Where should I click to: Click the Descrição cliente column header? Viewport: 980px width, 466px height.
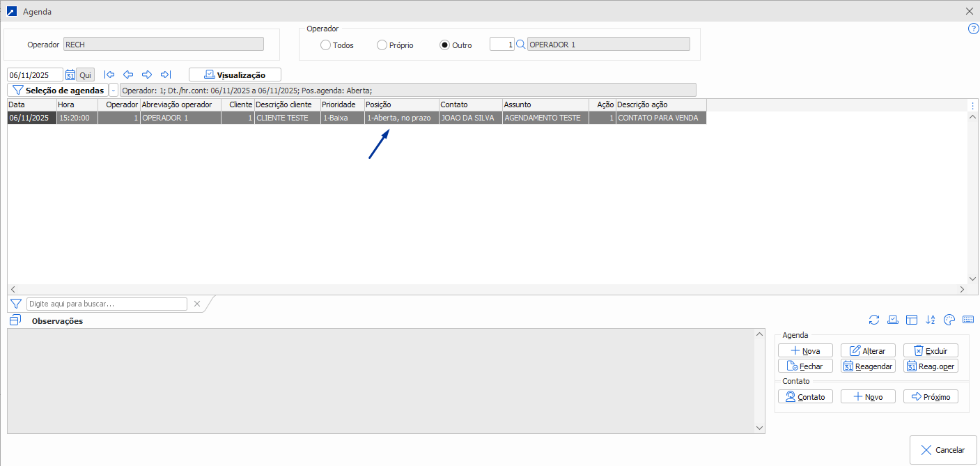[x=288, y=104]
